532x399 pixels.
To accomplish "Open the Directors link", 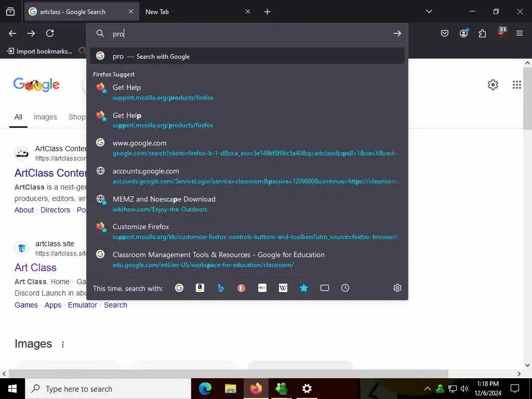I will click(55, 210).
